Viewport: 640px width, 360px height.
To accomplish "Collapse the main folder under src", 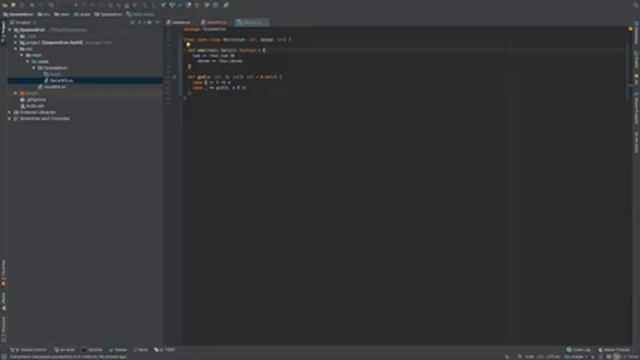I will click(22, 55).
